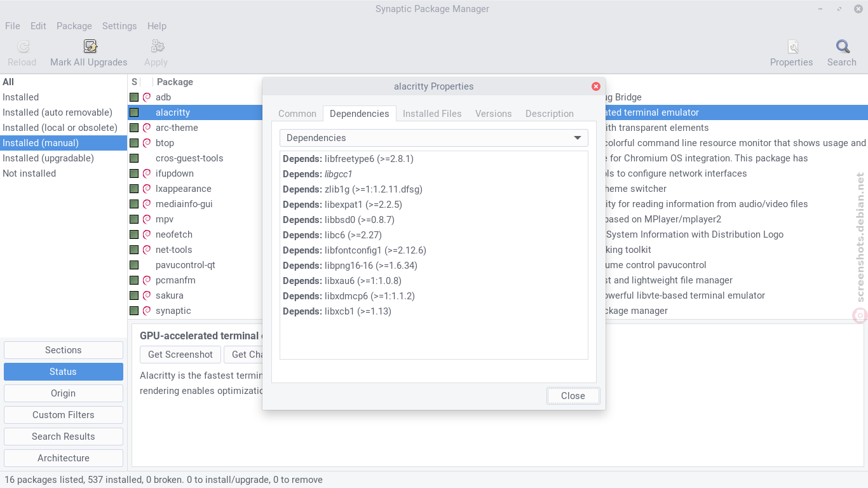Image resolution: width=868 pixels, height=488 pixels.
Task: Toggle status box for btop package
Action: point(134,143)
